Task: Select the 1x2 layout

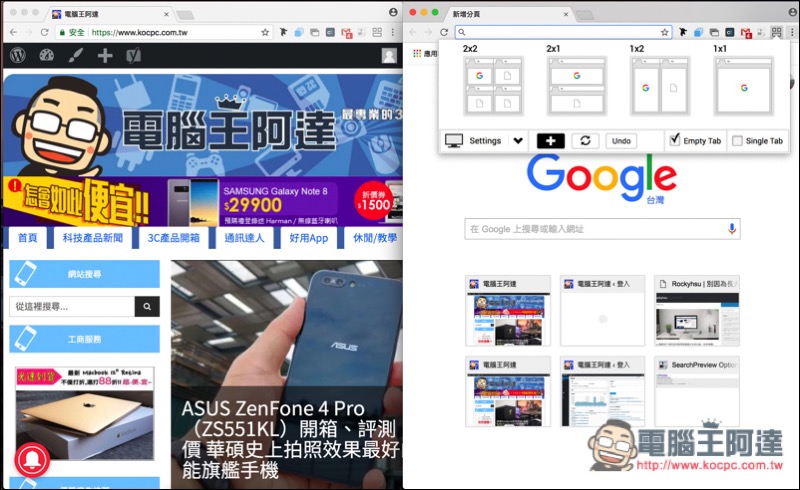Action: click(660, 86)
